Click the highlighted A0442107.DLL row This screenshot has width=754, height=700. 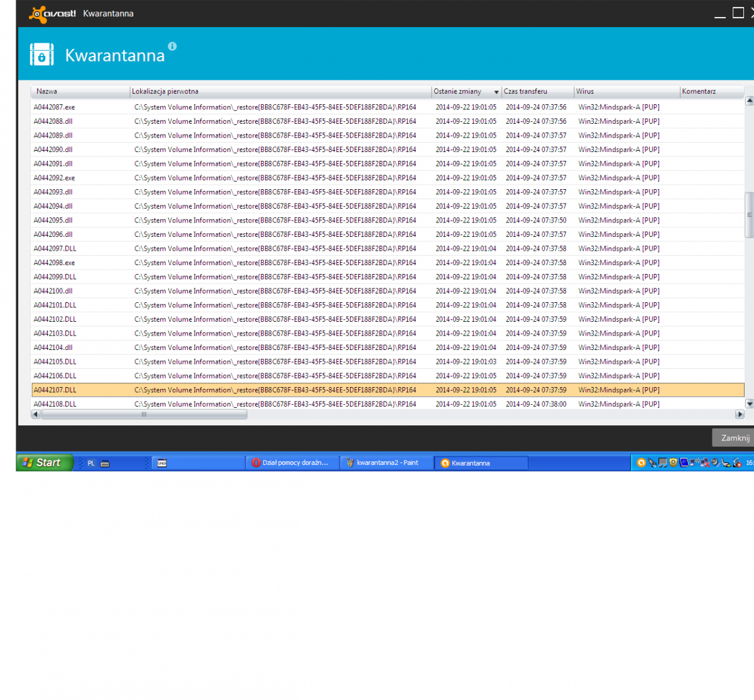coord(388,390)
